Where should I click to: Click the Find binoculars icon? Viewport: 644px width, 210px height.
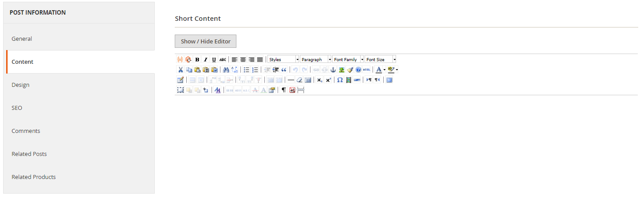click(226, 70)
